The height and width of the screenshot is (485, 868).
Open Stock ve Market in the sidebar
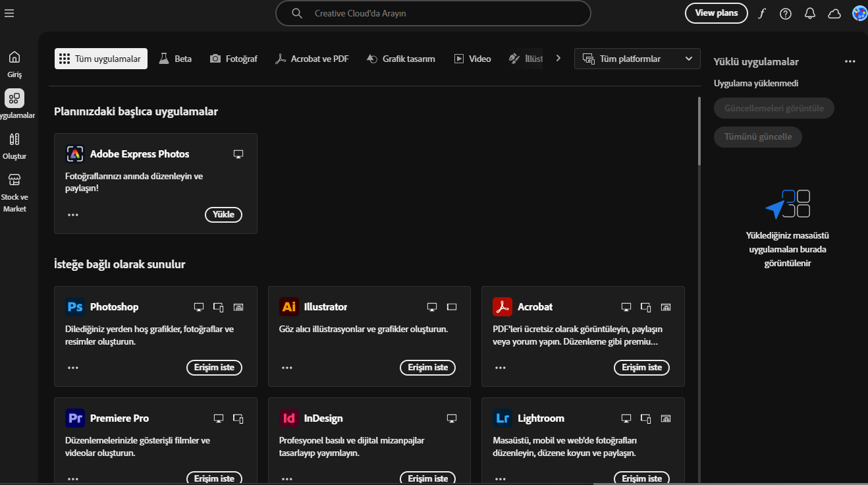point(14,192)
